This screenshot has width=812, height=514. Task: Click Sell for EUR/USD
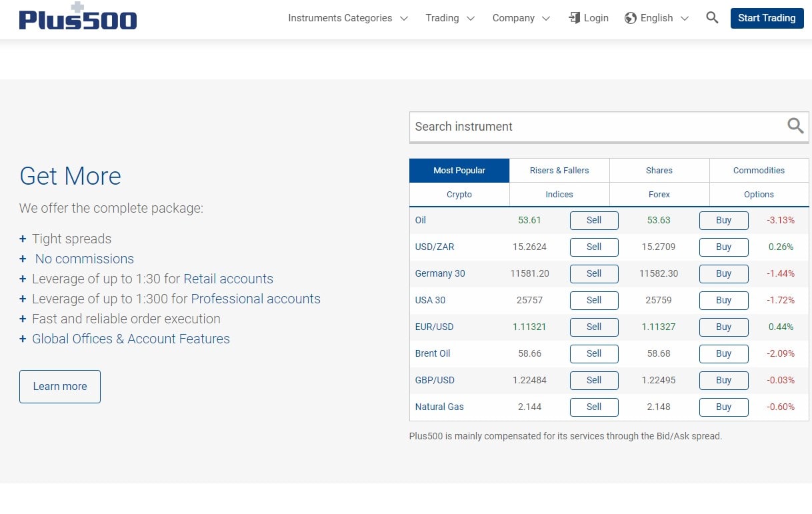(x=594, y=327)
